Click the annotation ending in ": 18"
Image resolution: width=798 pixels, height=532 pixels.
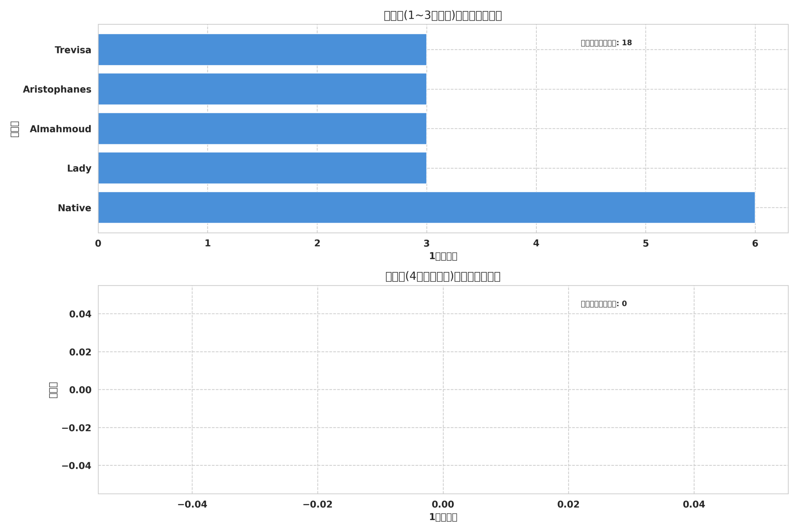pyautogui.click(x=606, y=43)
